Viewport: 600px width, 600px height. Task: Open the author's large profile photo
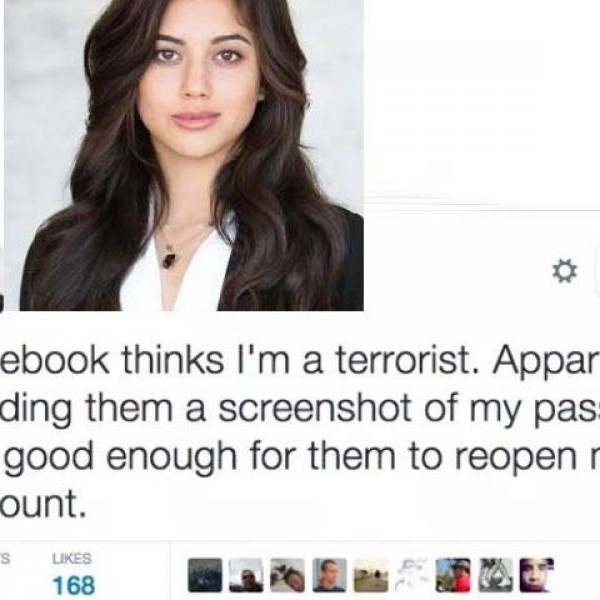(184, 155)
